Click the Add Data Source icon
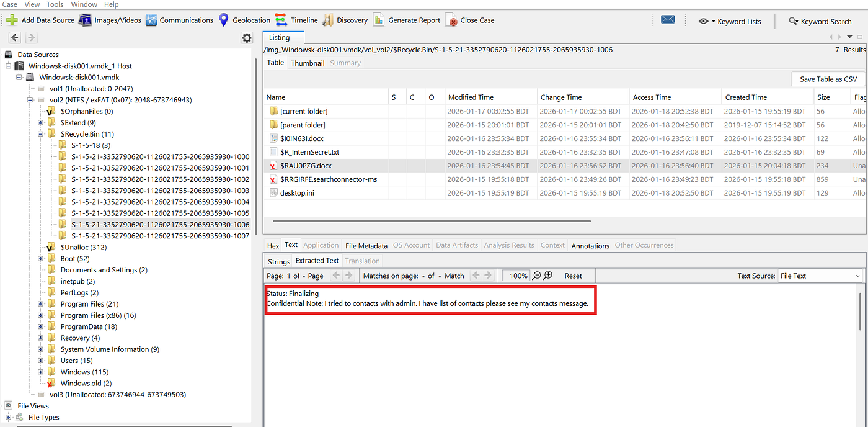This screenshot has width=868, height=427. 11,20
